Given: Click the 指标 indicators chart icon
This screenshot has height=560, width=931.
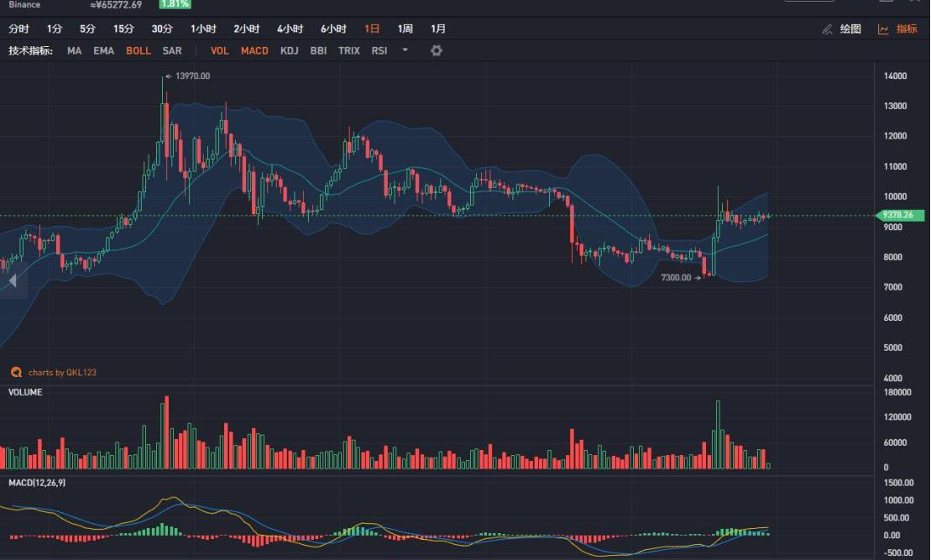Looking at the screenshot, I should (883, 29).
